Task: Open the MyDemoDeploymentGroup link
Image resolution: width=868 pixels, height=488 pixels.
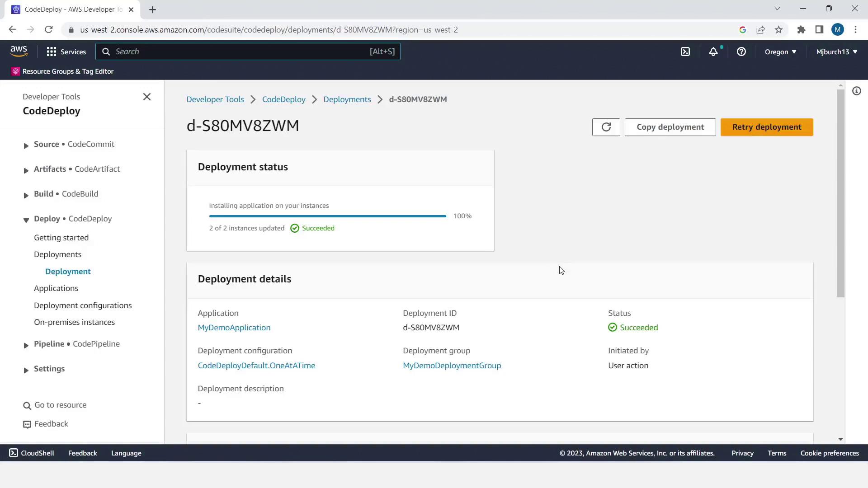Action: click(x=452, y=366)
